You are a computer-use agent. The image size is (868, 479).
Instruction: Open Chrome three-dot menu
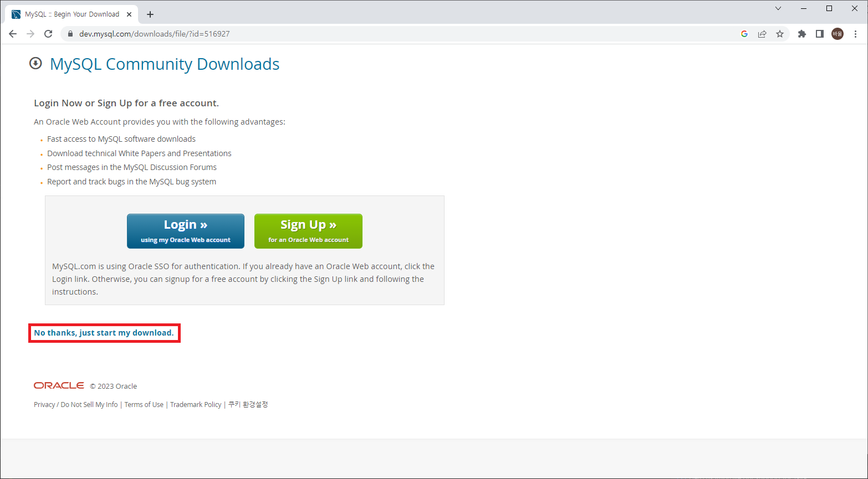pyautogui.click(x=856, y=34)
